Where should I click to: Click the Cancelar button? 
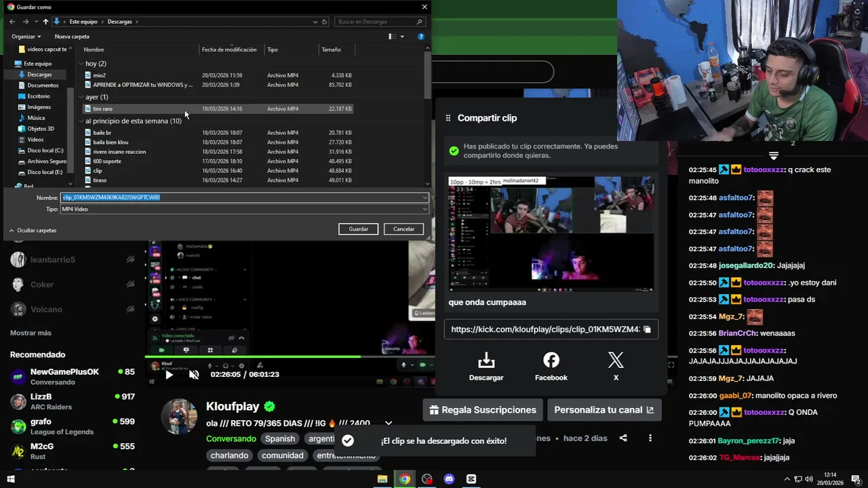tap(403, 229)
